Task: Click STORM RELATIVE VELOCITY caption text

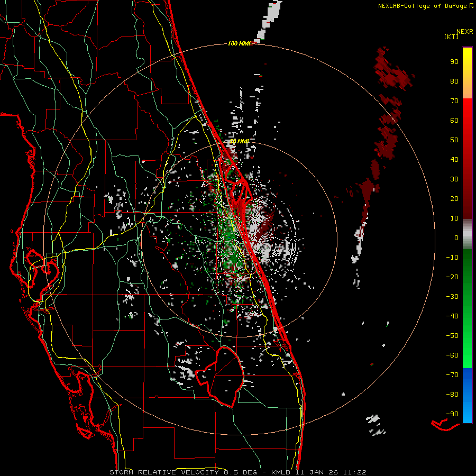Action: point(164,472)
